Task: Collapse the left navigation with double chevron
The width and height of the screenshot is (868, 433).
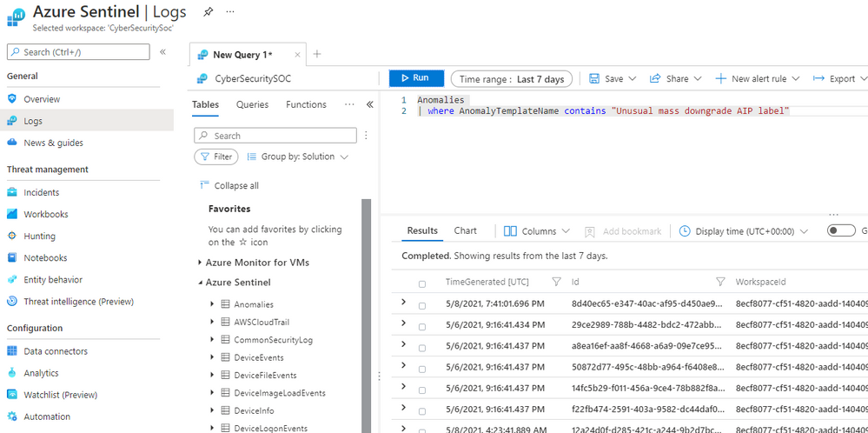Action: (162, 52)
